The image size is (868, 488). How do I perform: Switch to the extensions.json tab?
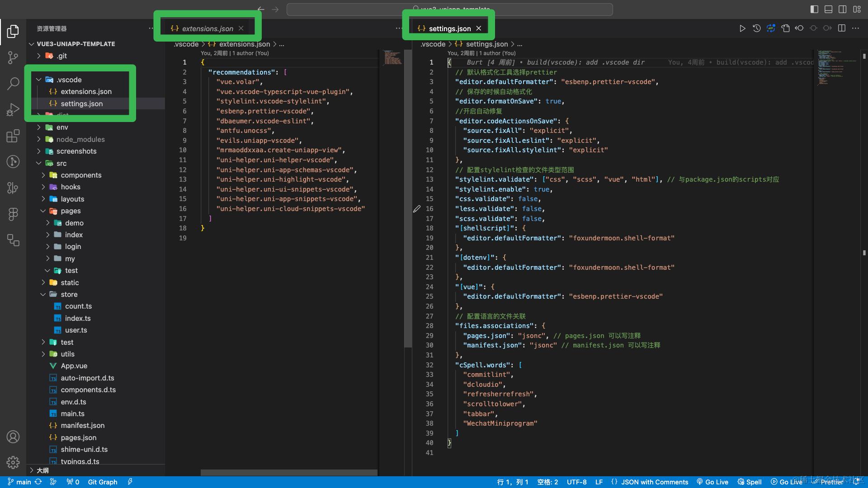click(x=208, y=28)
